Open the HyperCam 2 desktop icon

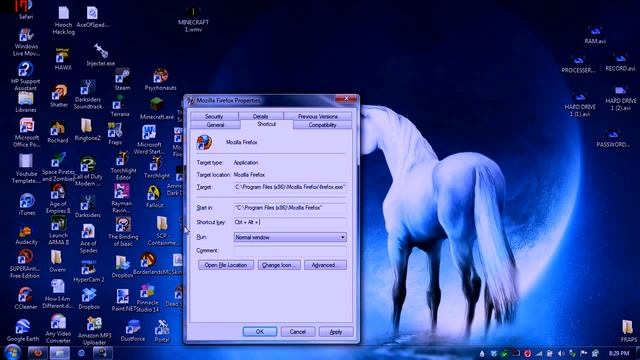[89, 272]
